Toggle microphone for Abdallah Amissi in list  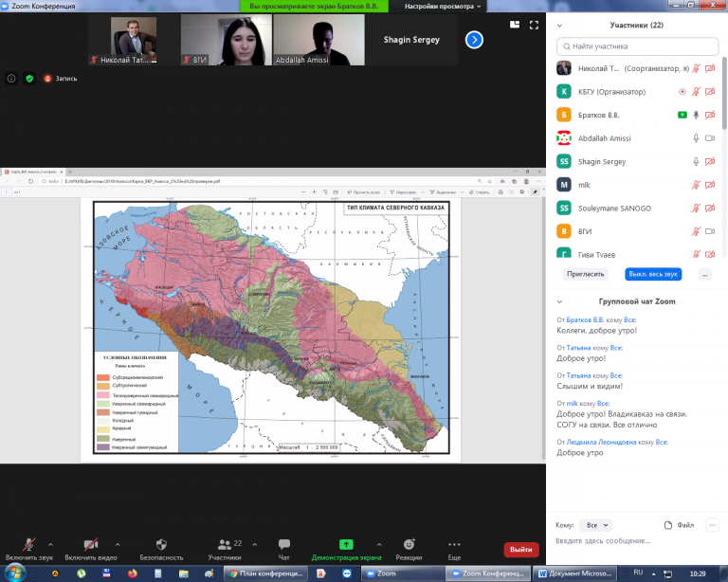[696, 138]
